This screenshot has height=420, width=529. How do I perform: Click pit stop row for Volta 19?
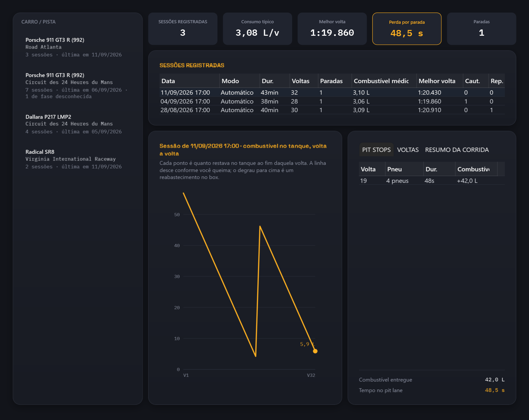click(432, 181)
